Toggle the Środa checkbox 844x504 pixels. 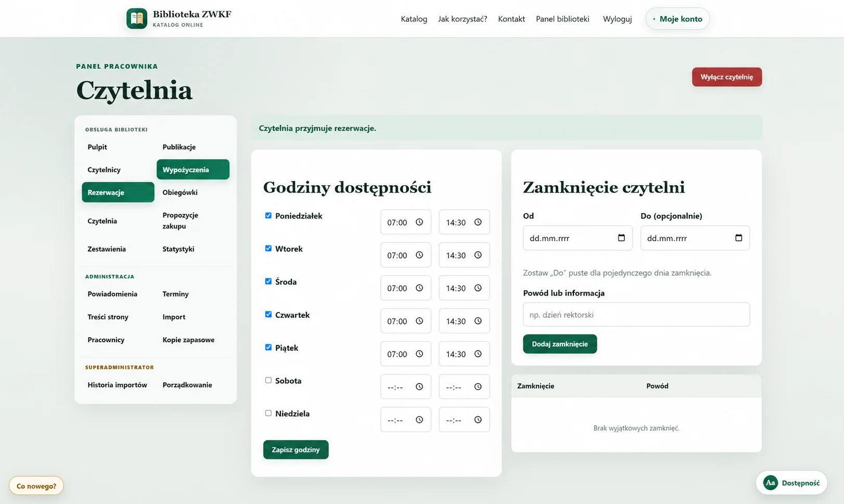coord(268,281)
